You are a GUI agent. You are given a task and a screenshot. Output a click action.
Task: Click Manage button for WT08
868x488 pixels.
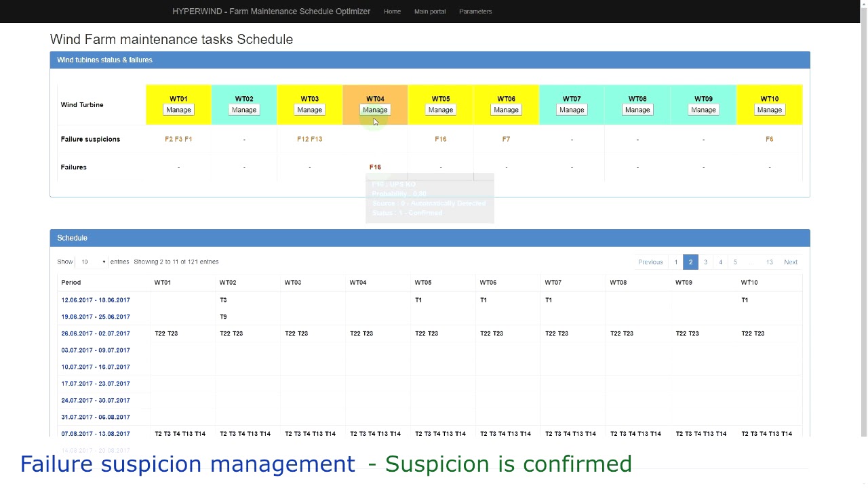[637, 110]
